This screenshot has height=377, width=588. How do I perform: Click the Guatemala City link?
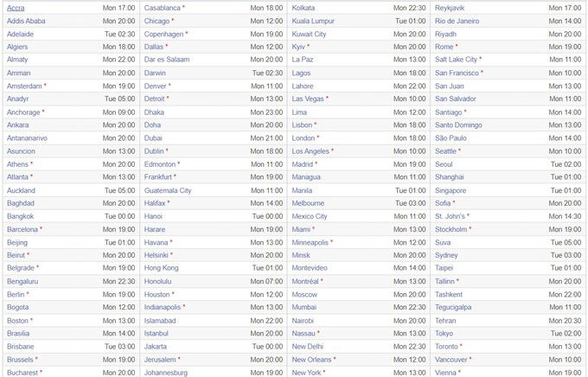pyautogui.click(x=168, y=190)
